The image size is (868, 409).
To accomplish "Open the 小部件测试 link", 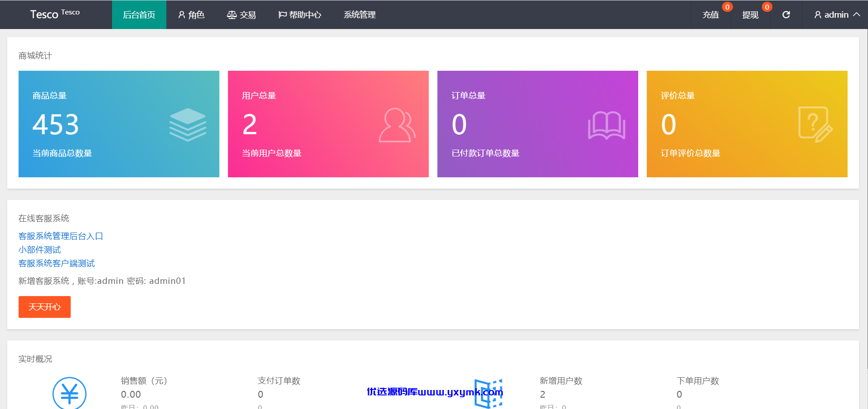I will (39, 250).
